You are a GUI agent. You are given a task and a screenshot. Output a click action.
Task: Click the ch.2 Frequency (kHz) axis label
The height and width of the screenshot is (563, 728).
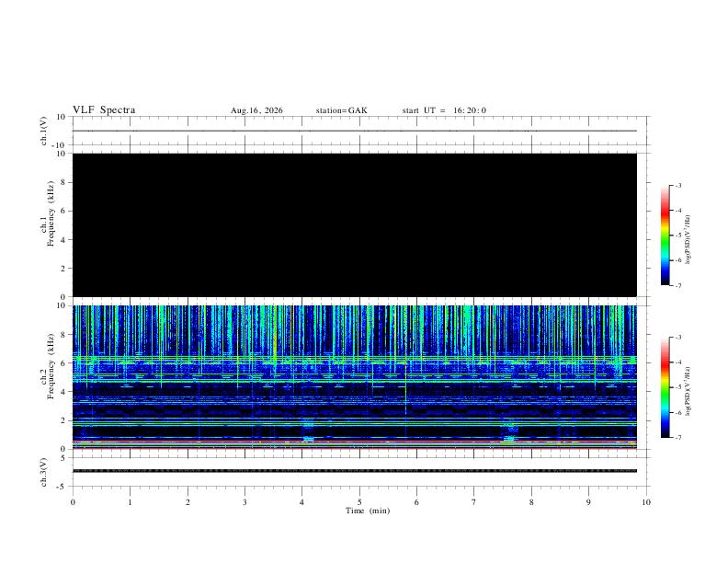pyautogui.click(x=47, y=366)
